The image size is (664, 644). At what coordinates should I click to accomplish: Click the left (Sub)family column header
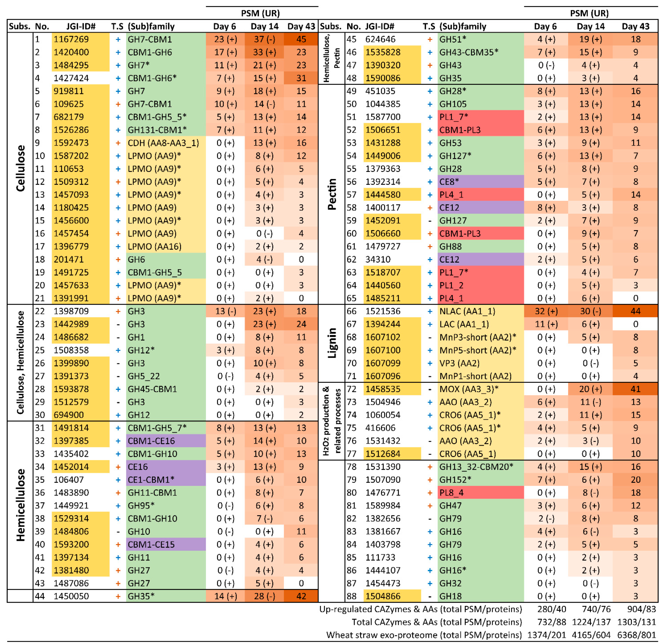pos(151,26)
